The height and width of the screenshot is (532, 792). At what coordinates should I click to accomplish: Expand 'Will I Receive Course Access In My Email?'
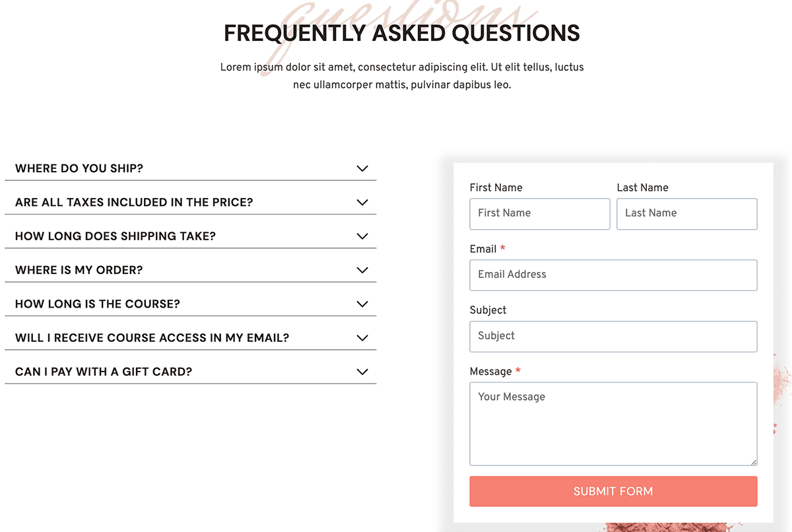pyautogui.click(x=152, y=338)
